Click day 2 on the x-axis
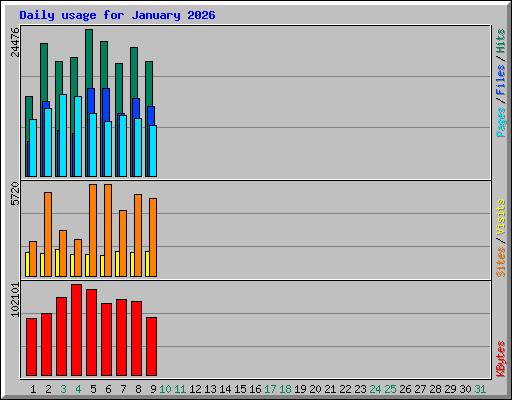512x400 pixels. (x=48, y=389)
